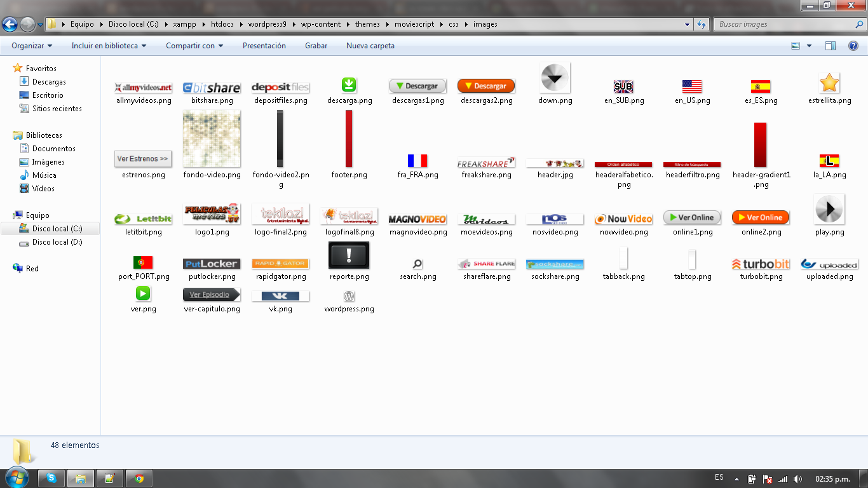Viewport: 868px width, 488px height.
Task: Select descarga.png green download icon
Action: click(349, 85)
